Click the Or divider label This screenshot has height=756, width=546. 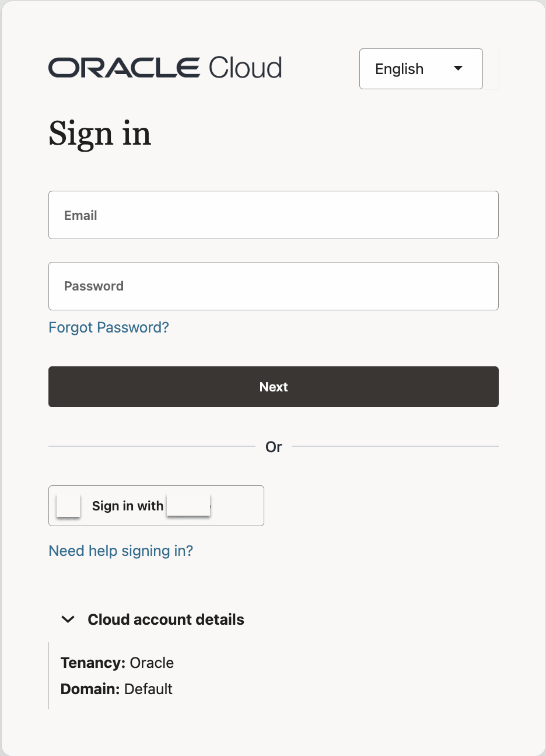(273, 447)
